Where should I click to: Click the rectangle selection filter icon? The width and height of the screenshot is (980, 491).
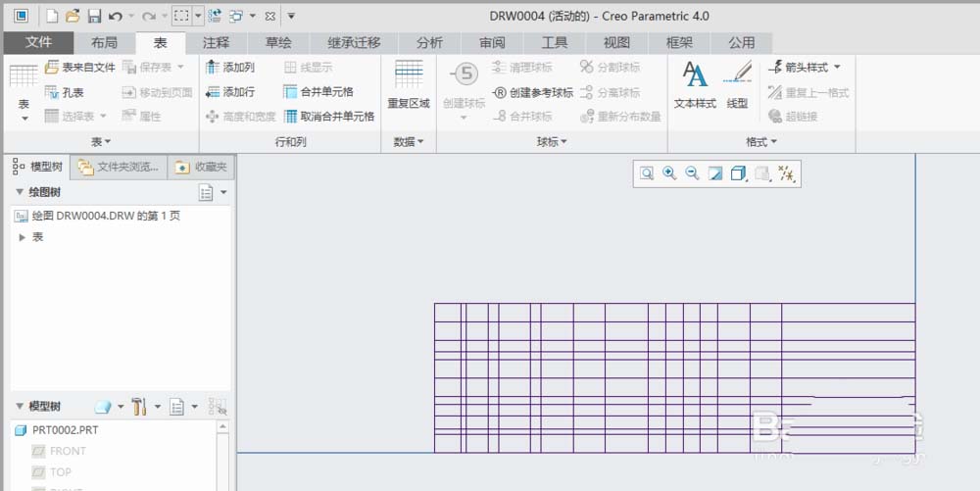(181, 16)
